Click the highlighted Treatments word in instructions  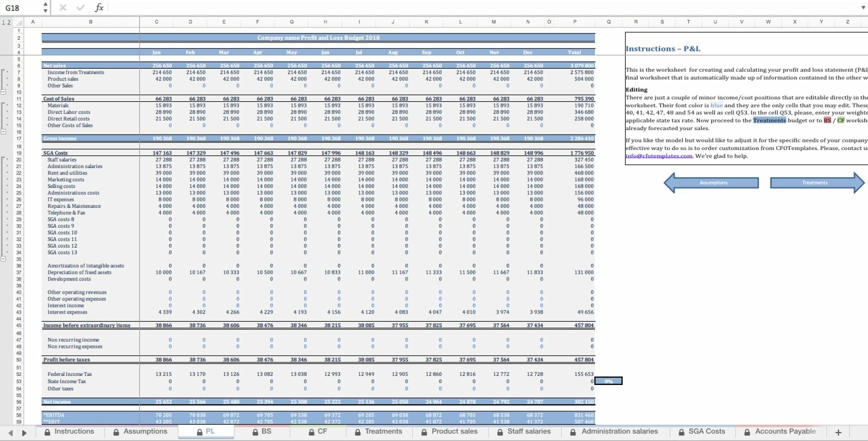pos(769,120)
